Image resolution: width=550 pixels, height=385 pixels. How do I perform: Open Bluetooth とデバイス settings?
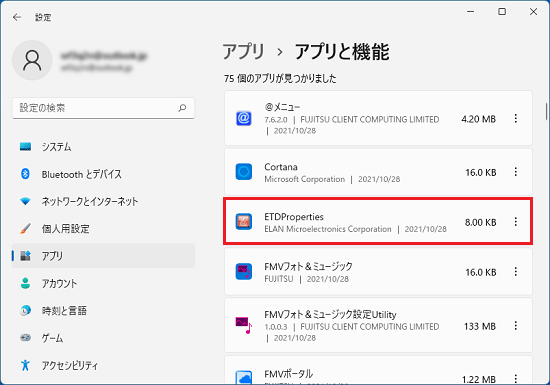103,174
